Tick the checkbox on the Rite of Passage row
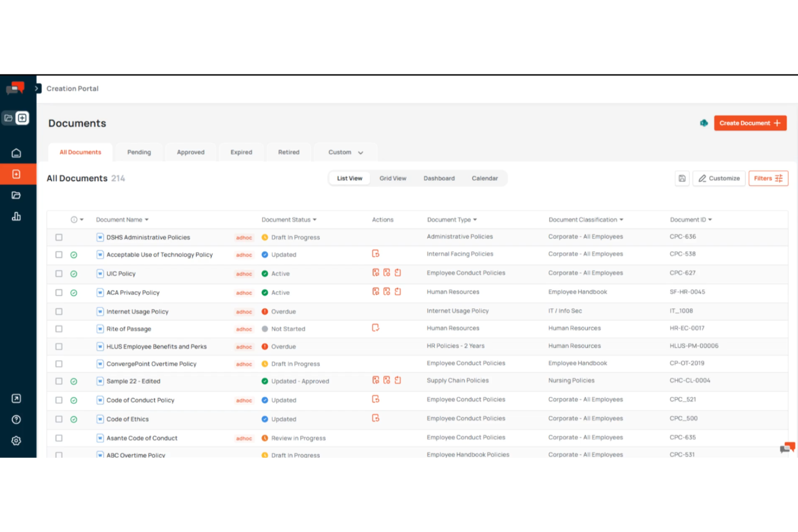This screenshot has width=798, height=532. pos(59,329)
